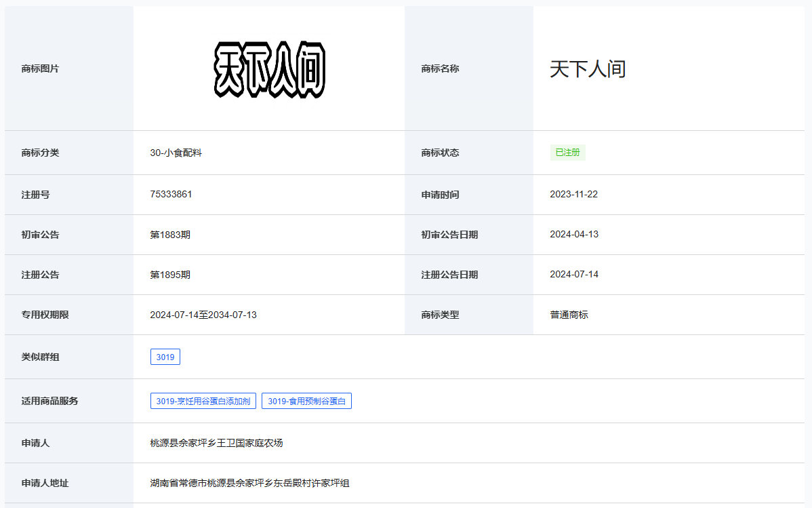Click the preliminary announcement date 2024-04-13
The image size is (812, 508).
(574, 234)
